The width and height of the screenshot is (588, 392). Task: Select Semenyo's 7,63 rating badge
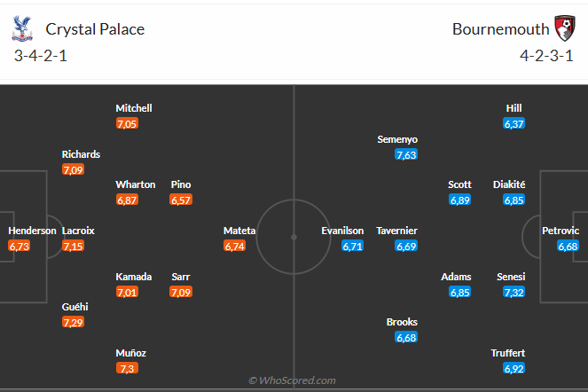[x=406, y=154]
